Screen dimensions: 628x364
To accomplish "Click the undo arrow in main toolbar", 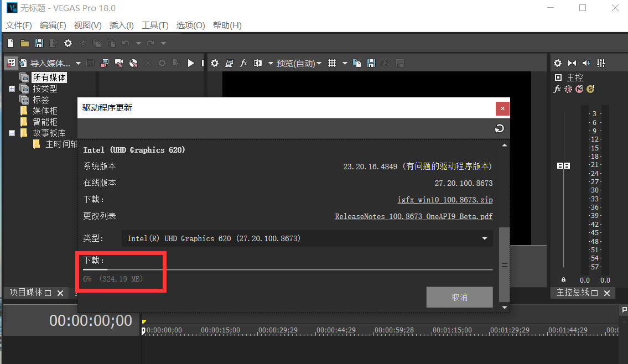I will coord(126,43).
